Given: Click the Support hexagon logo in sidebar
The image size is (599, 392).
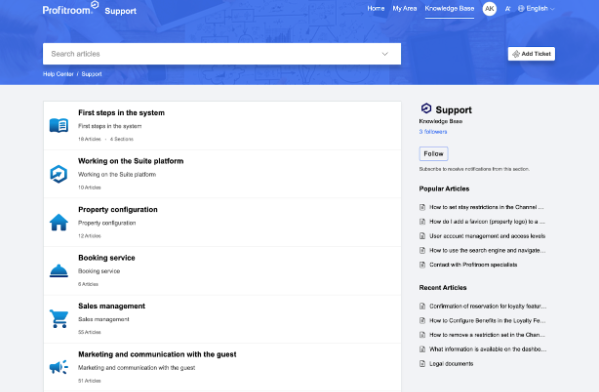Looking at the screenshot, I should tap(426, 109).
